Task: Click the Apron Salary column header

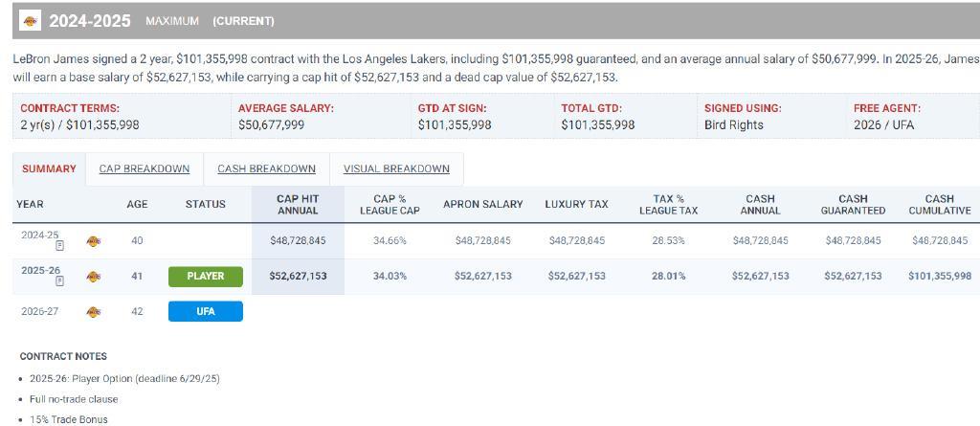Action: click(482, 205)
